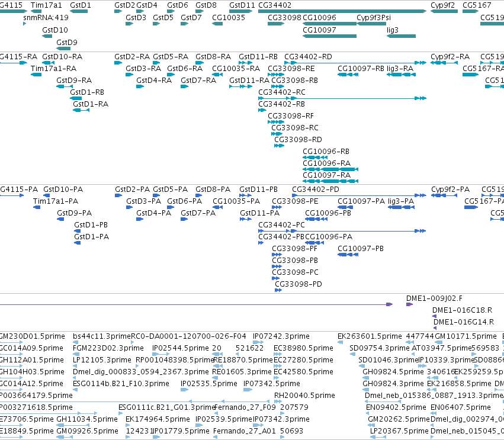Open the SD09754.3prime EST label

coord(380,348)
